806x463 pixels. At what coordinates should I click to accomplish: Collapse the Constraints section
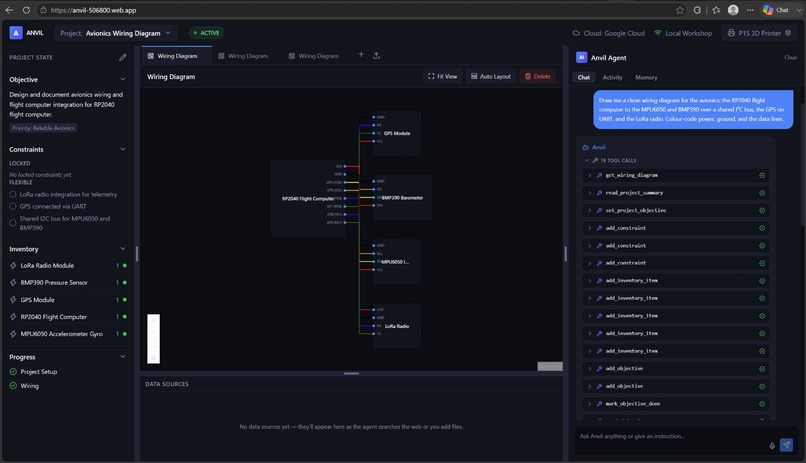[x=122, y=149]
